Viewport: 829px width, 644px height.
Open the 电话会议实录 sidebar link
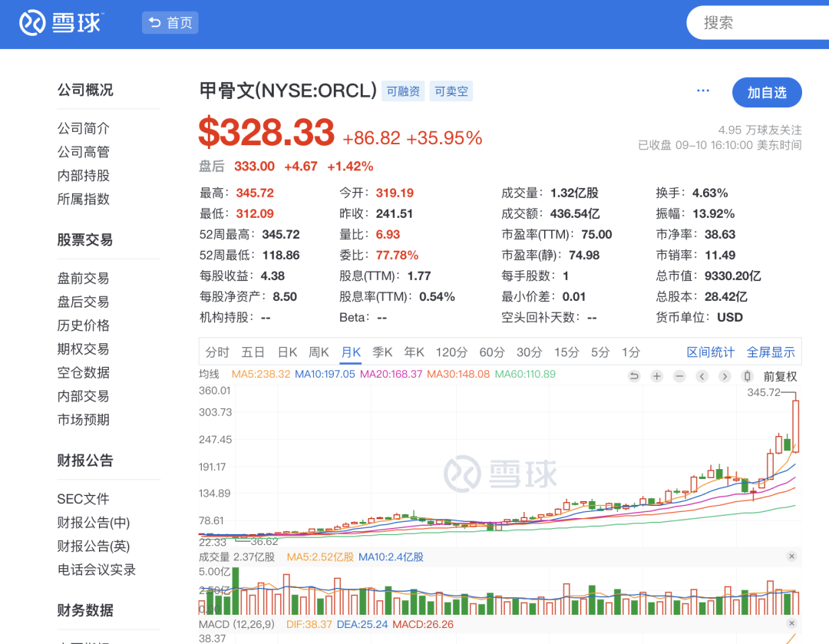(97, 570)
